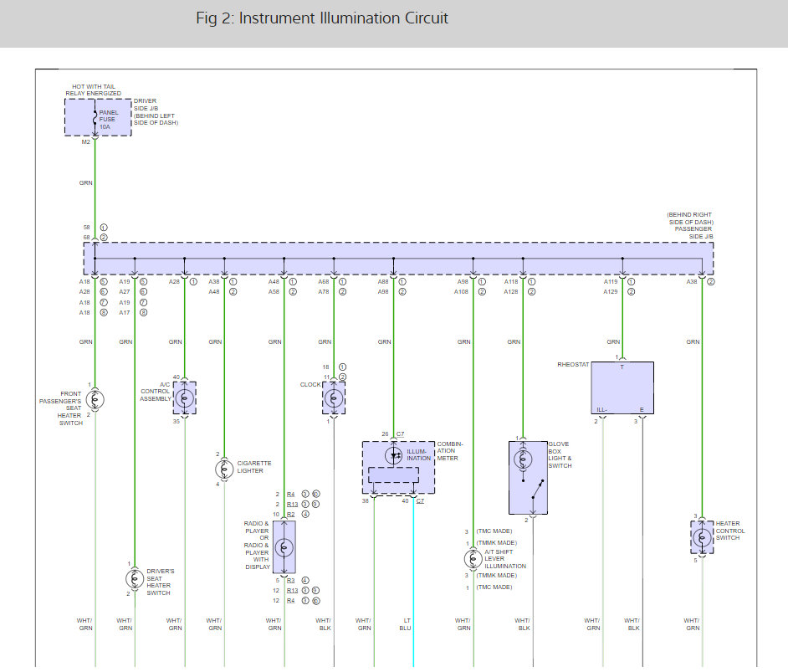The width and height of the screenshot is (788, 672).
Task: Click the 'ILLUMINATION' text inside combination meter
Action: tap(418, 455)
